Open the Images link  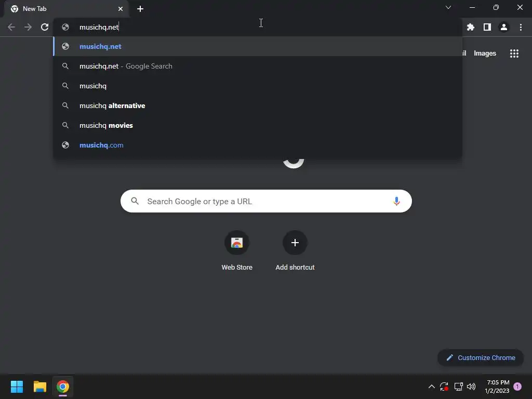coord(485,54)
